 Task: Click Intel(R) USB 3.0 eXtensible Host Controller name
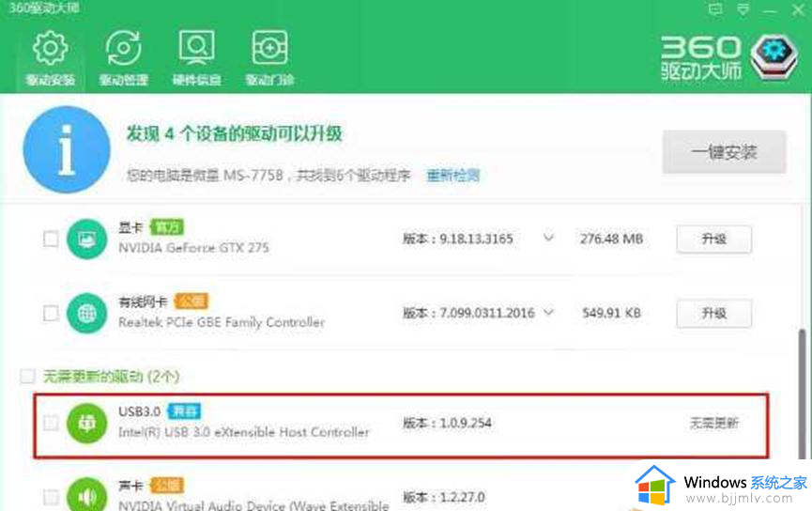(243, 432)
